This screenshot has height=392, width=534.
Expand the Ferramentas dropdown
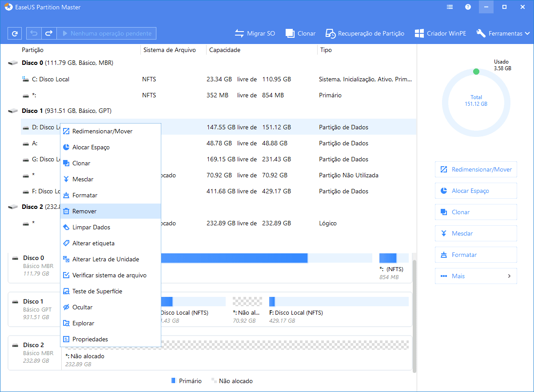pos(503,33)
